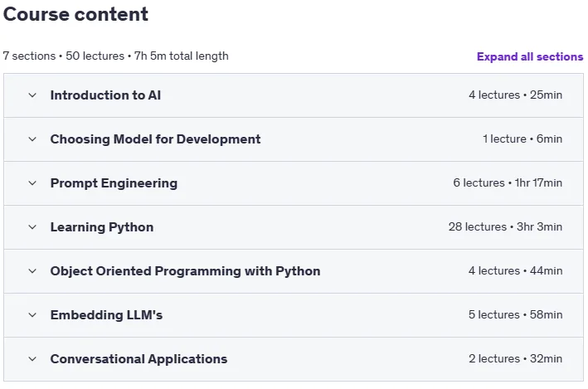The width and height of the screenshot is (588, 389).
Task: Click the Conversational Applications chevron arrow
Action: 32,359
